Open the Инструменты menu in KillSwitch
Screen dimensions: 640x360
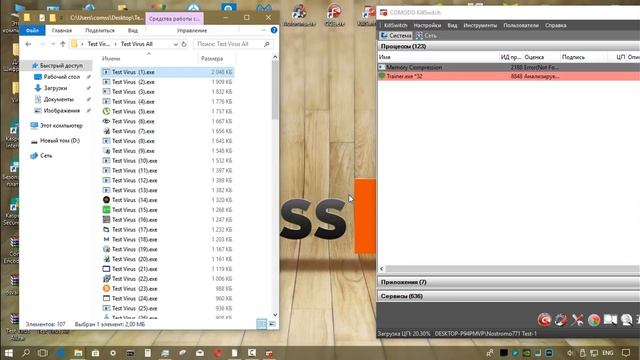480,25
